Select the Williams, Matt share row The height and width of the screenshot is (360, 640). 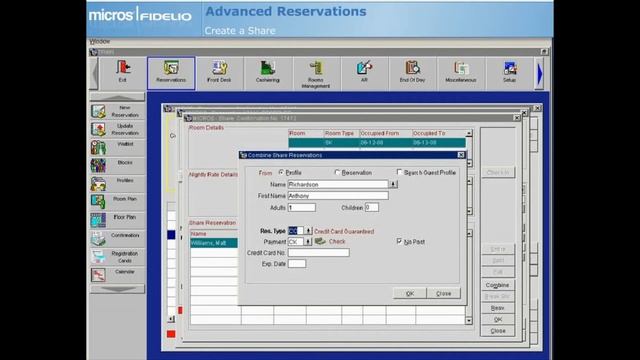pos(214,243)
